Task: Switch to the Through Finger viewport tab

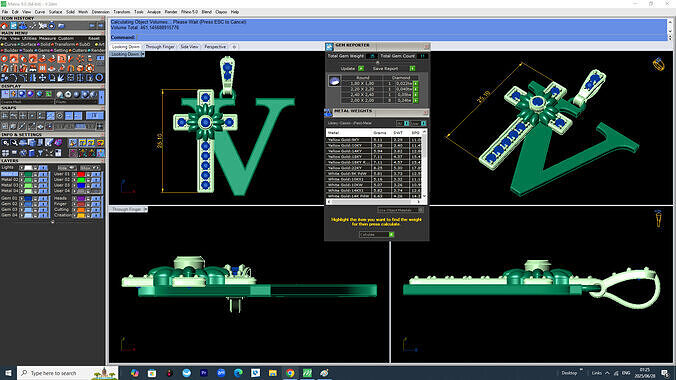Action: click(160, 47)
